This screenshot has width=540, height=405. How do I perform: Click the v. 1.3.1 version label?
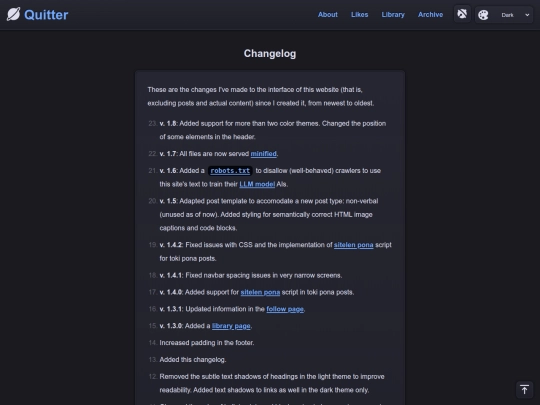(x=171, y=309)
